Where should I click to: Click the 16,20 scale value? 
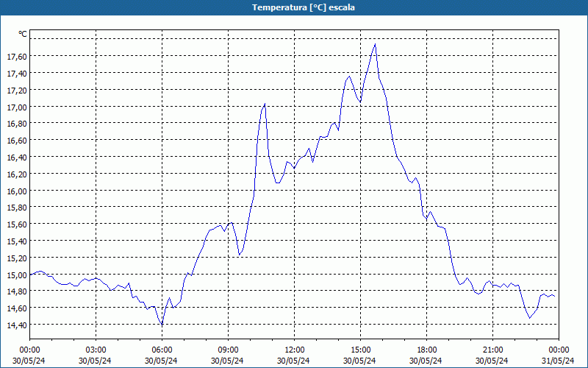(17, 174)
